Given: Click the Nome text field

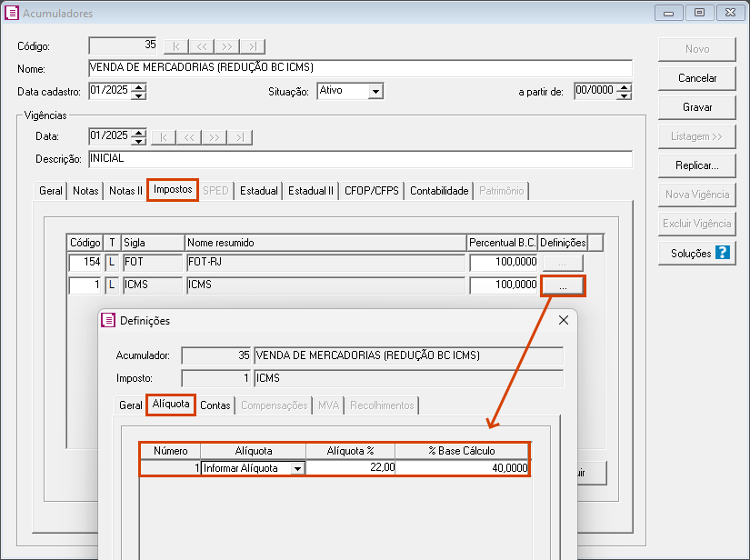Looking at the screenshot, I should pyautogui.click(x=359, y=68).
